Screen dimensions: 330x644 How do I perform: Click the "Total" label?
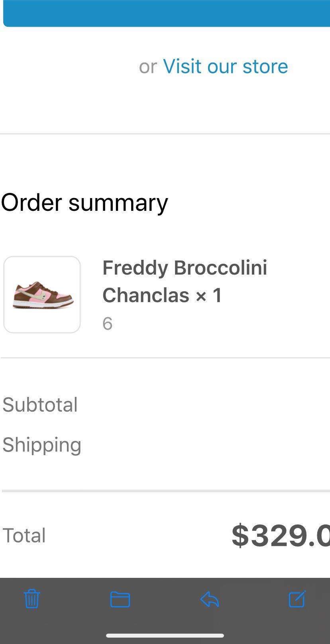24,535
